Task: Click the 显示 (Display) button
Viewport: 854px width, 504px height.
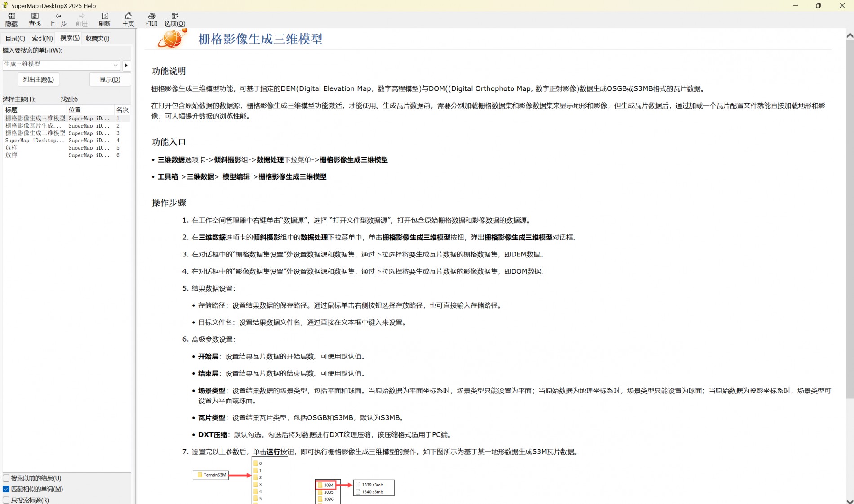Action: coord(110,80)
